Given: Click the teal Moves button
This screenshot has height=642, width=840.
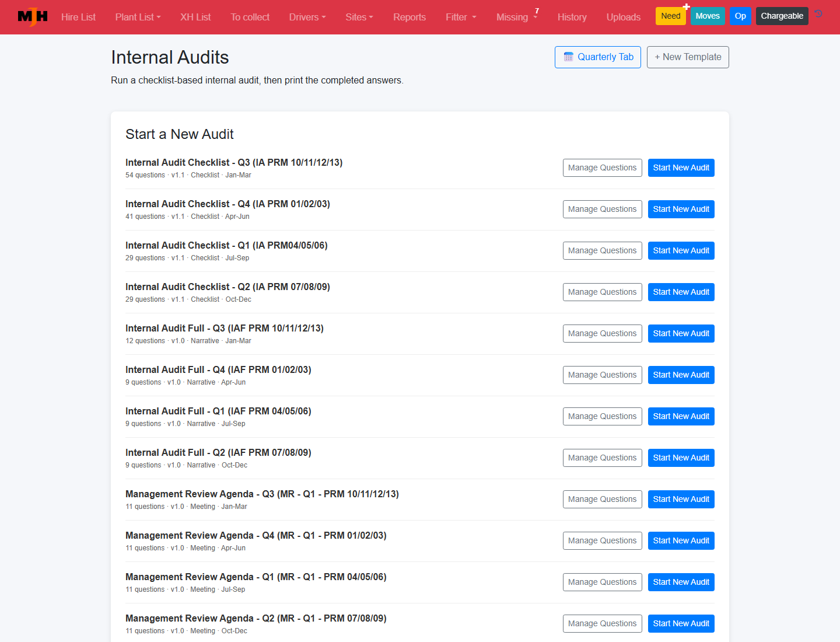Looking at the screenshot, I should [708, 16].
